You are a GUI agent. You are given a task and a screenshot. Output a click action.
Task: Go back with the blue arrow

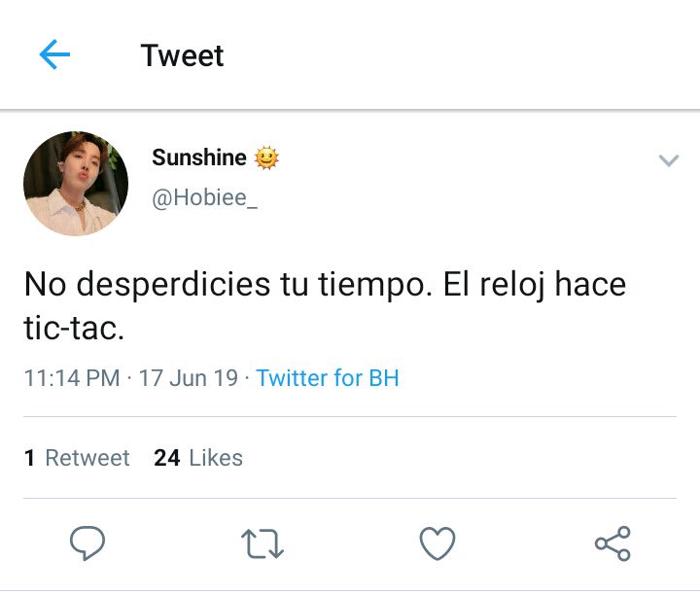click(x=54, y=54)
